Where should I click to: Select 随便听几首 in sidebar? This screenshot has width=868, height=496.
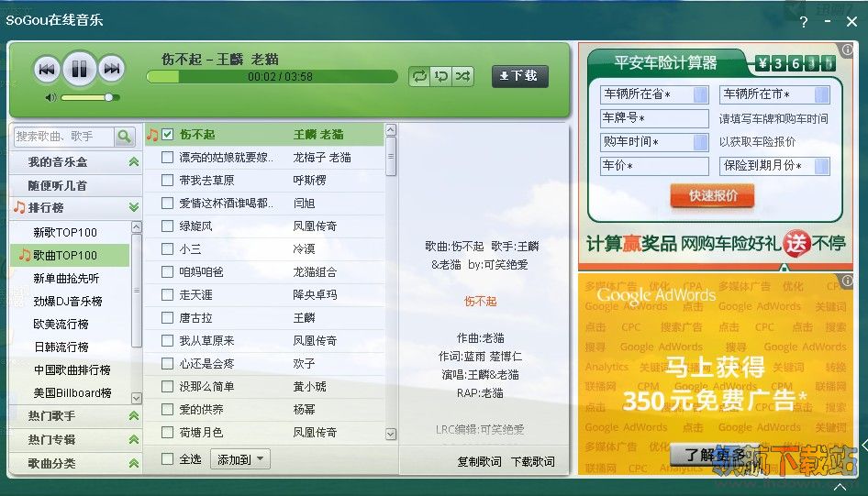click(58, 185)
